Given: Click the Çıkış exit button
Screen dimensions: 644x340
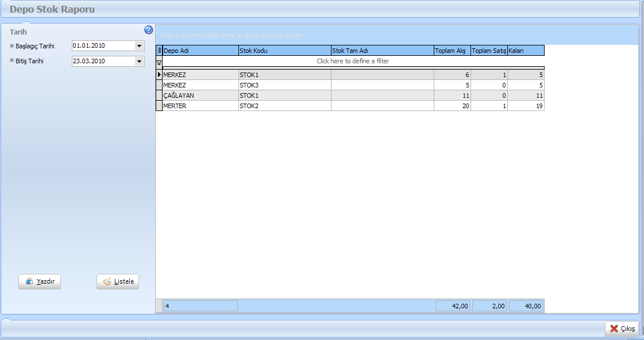Looking at the screenshot, I should (x=622, y=328).
